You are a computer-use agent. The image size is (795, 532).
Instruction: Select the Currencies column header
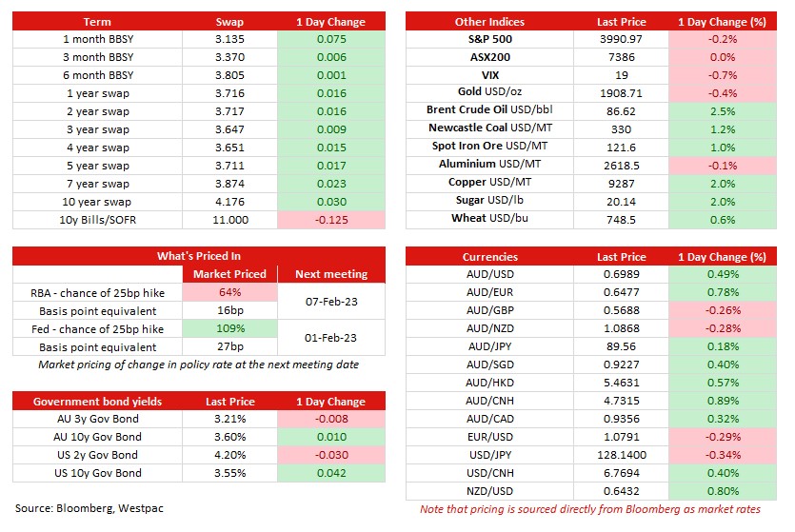pyautogui.click(x=489, y=257)
